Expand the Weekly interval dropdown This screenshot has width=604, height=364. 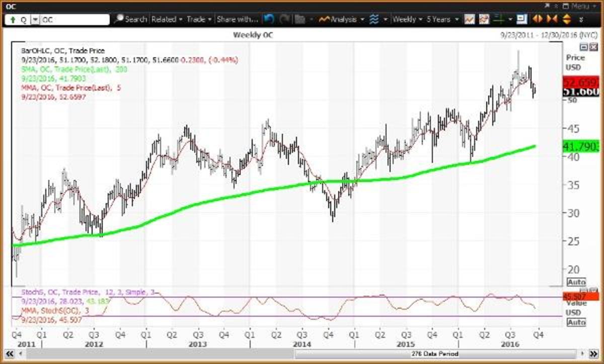pos(408,20)
